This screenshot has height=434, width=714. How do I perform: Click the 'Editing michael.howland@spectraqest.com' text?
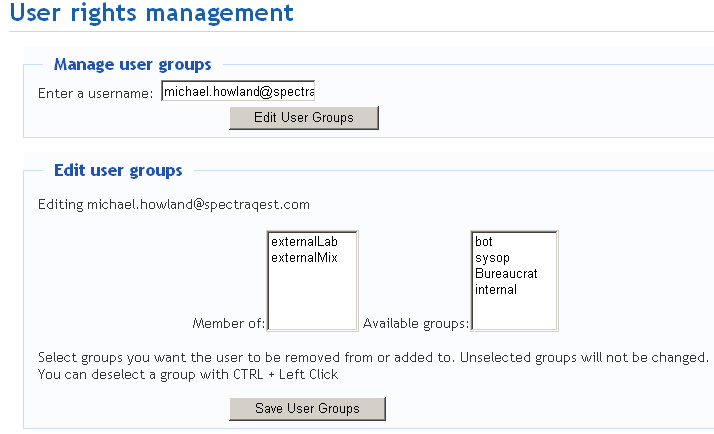point(174,205)
